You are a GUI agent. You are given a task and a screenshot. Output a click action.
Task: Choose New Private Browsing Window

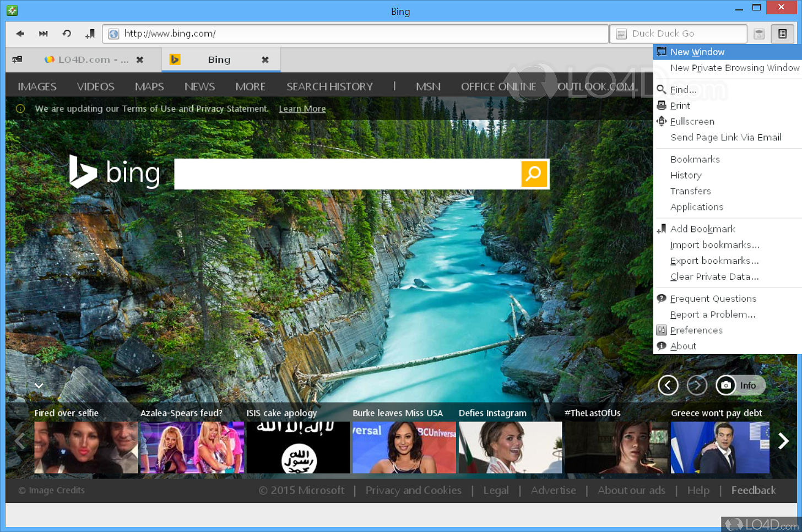tap(727, 68)
